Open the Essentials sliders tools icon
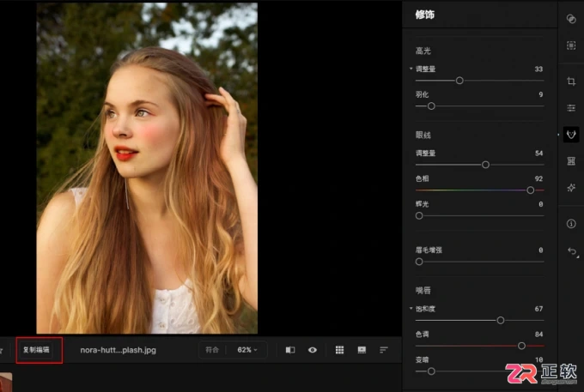Screen dimensions: 584x392 [x=571, y=108]
